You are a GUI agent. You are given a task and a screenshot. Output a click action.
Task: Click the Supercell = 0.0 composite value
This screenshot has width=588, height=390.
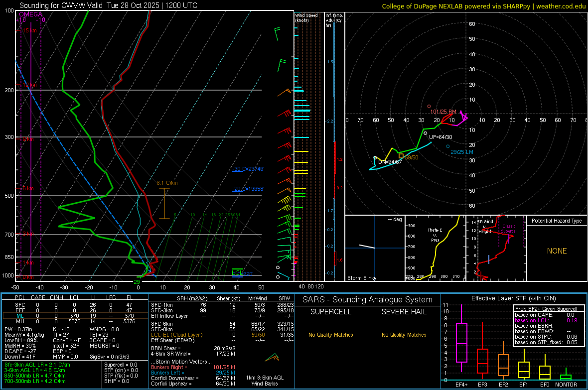pos(121,365)
